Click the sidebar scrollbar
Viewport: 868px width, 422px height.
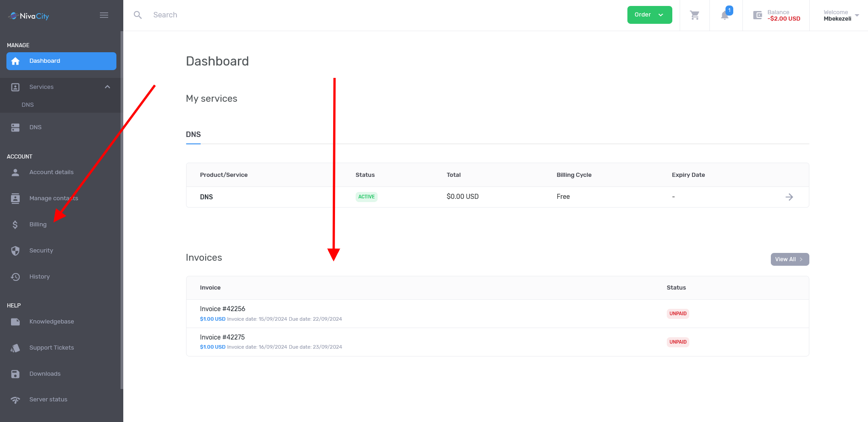tap(121, 210)
